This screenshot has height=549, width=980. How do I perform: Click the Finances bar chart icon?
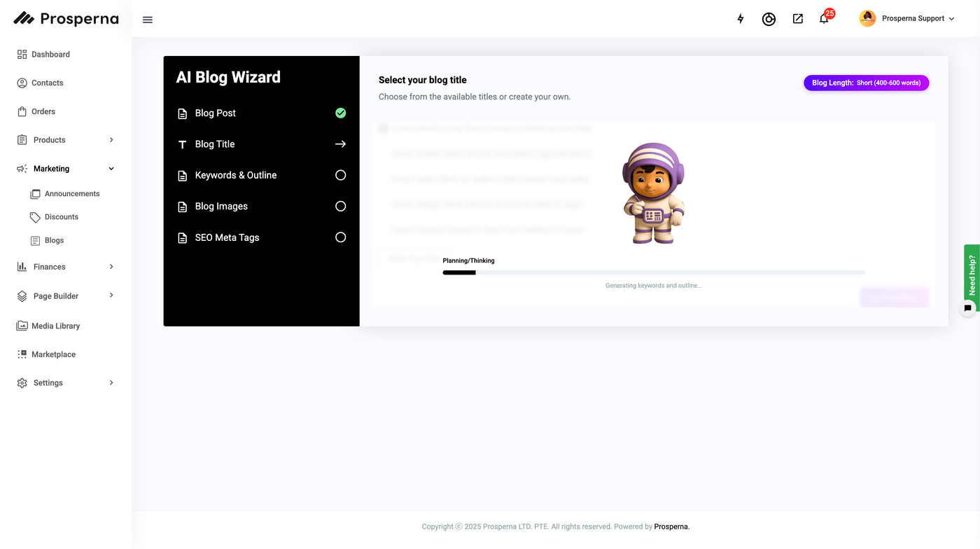coord(22,267)
